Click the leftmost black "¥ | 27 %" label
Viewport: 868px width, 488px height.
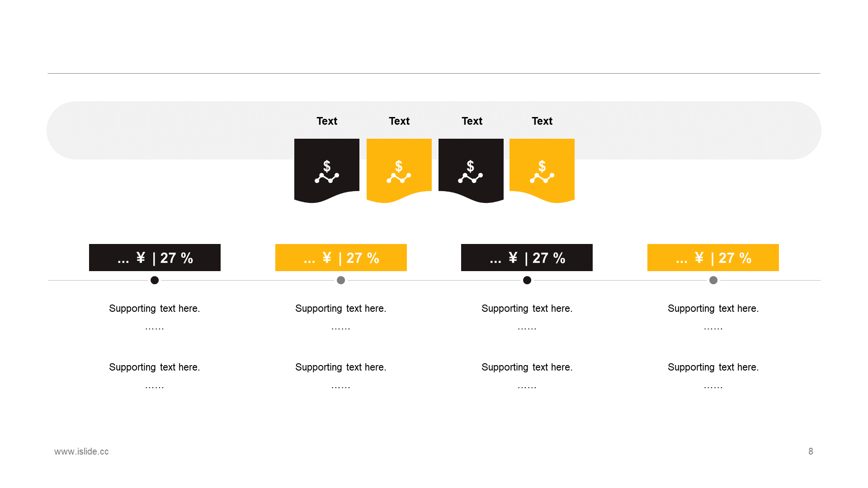pyautogui.click(x=155, y=258)
